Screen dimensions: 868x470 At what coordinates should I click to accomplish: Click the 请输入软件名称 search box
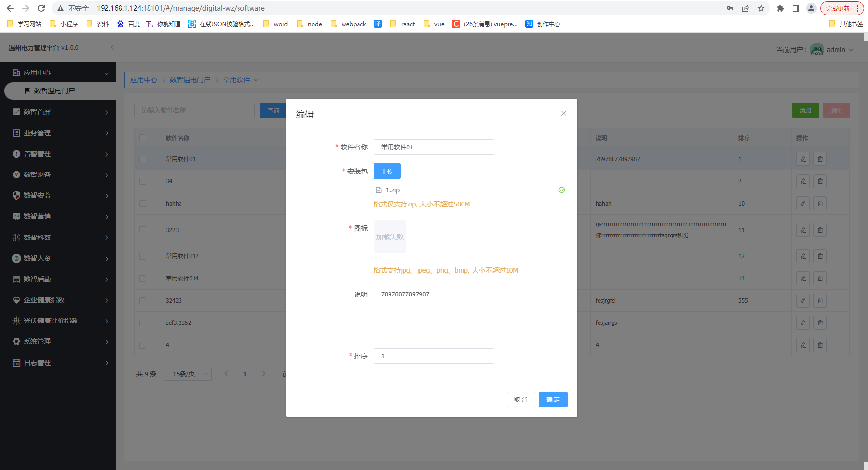(195, 110)
